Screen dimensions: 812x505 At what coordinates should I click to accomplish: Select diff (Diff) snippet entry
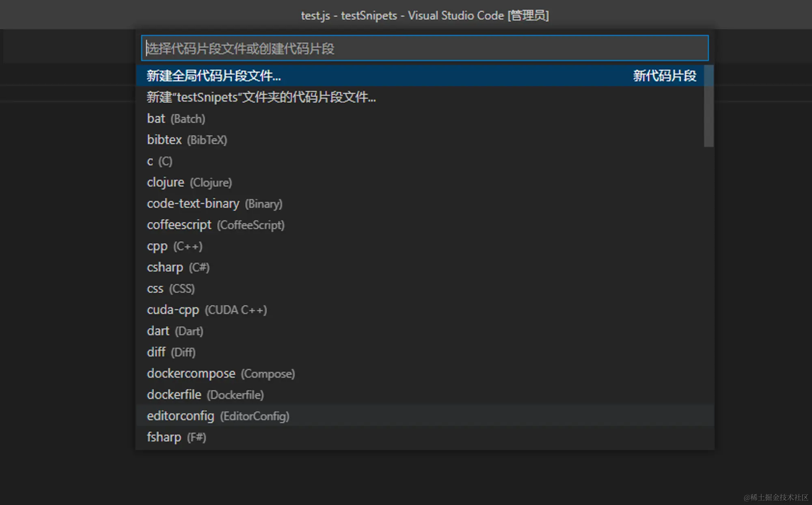[x=425, y=352]
